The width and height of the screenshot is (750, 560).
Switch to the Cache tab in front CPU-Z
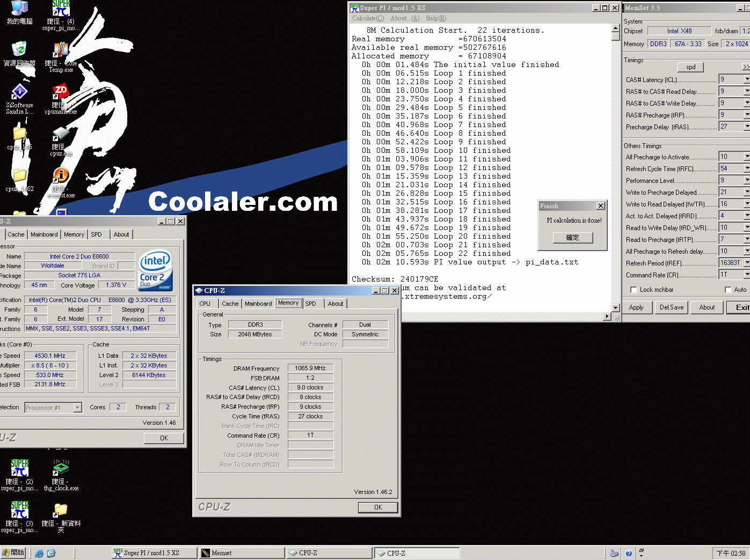(x=230, y=304)
